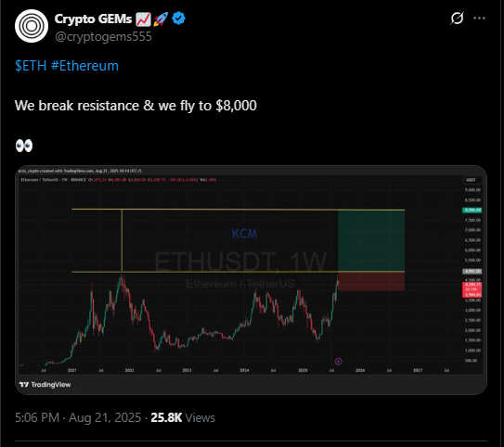Click the Crypto GEMs display name
The image size is (504, 447).
click(x=93, y=19)
